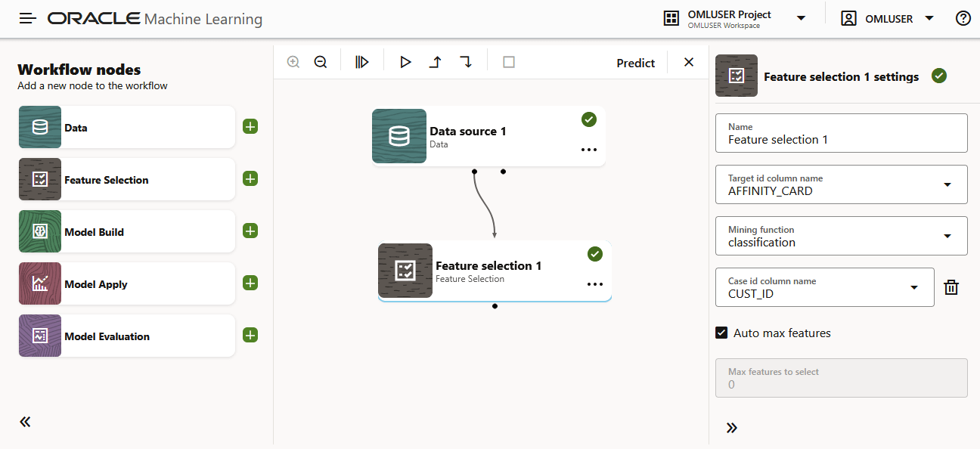Run the selected node play icon

[406, 62]
